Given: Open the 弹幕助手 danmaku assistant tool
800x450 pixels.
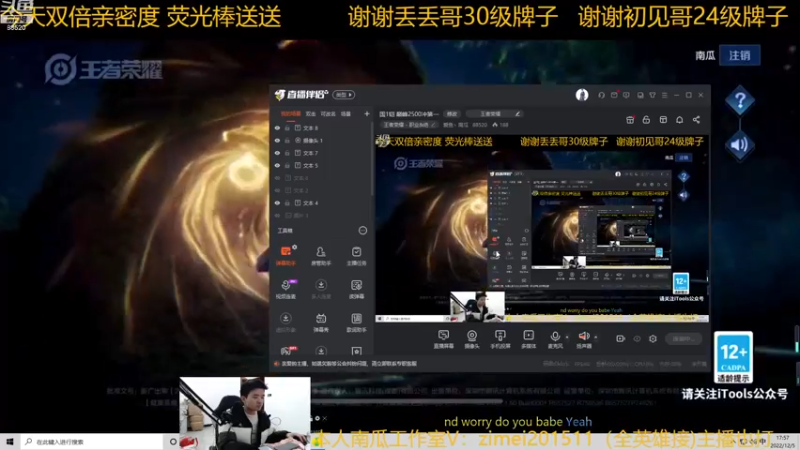Looking at the screenshot, I should coord(286,255).
